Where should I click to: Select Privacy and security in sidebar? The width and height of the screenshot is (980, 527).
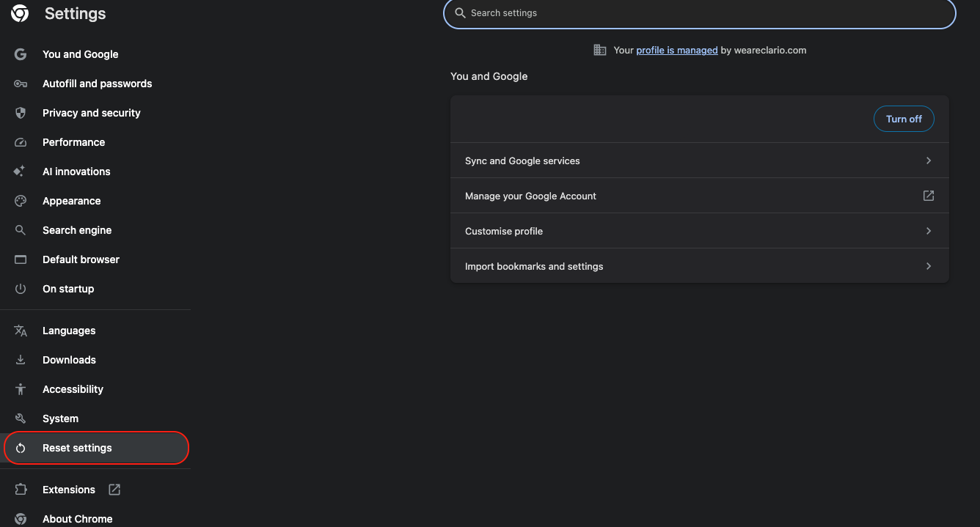click(91, 113)
